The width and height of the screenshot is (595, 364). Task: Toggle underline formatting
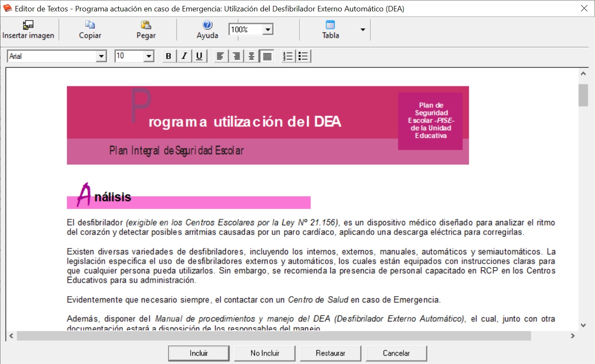(x=199, y=56)
